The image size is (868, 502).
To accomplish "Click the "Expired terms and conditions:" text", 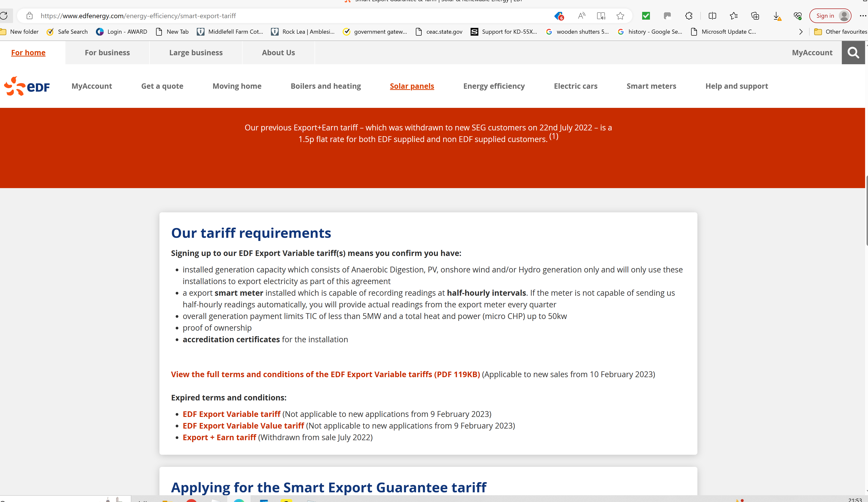I will 229,398.
